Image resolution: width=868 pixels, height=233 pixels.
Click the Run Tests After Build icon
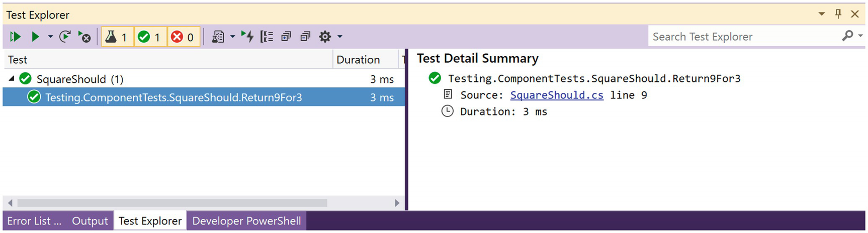click(247, 37)
